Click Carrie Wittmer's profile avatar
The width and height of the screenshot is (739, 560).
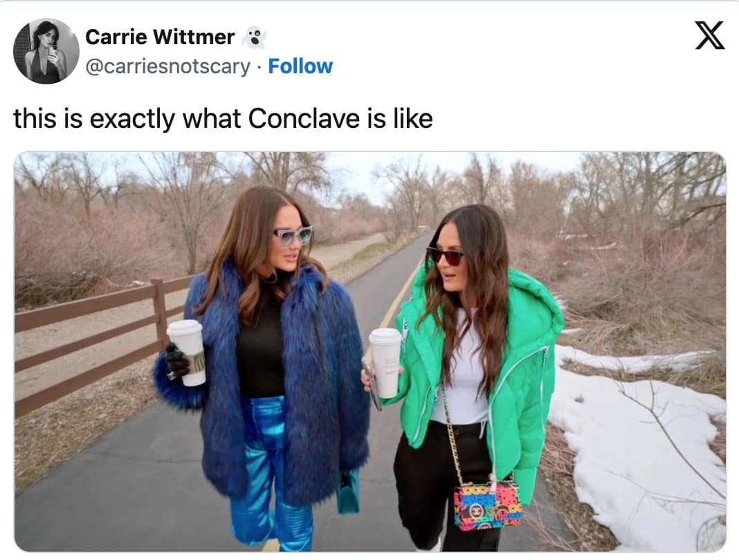click(x=46, y=51)
